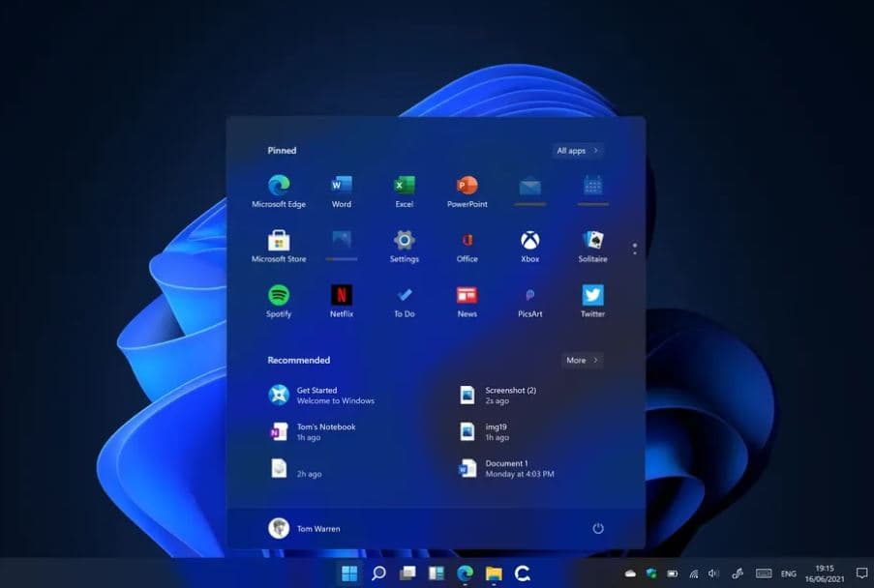The image size is (874, 588).
Task: Open Get Started Welcome to Windows
Action: point(321,396)
